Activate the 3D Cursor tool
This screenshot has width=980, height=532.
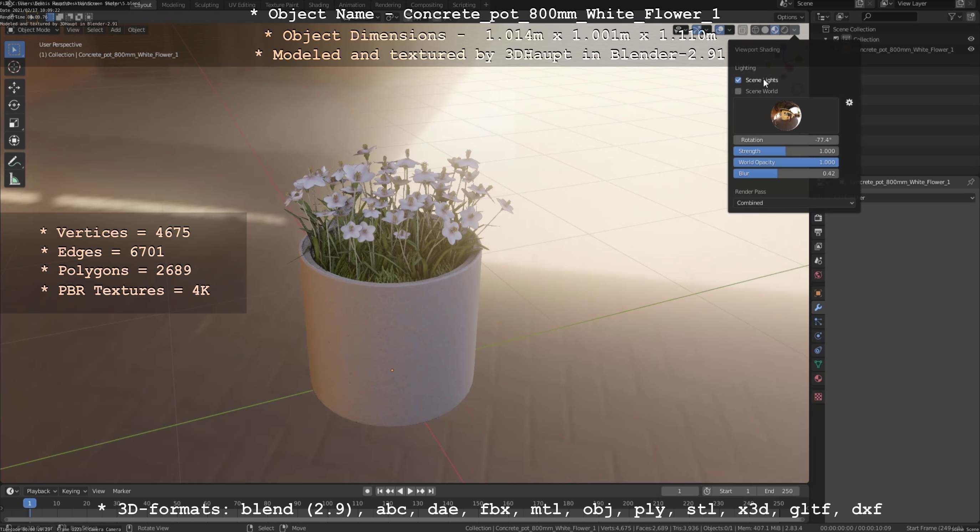pyautogui.click(x=15, y=67)
